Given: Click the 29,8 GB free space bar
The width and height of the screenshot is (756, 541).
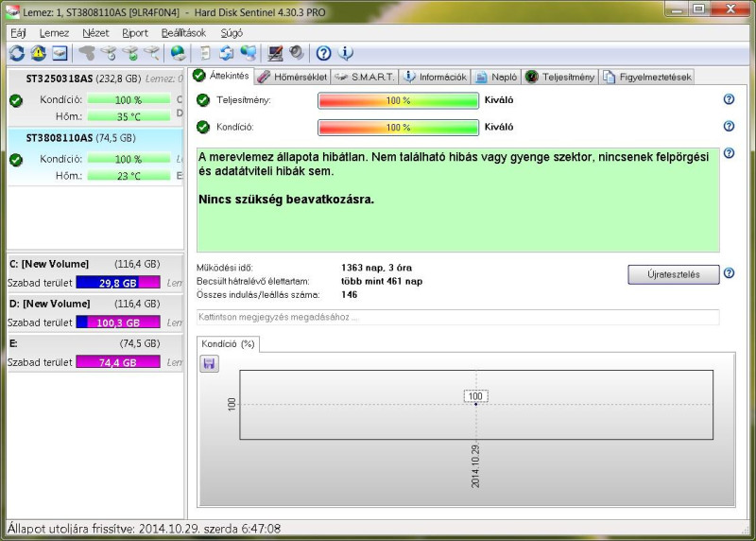Looking at the screenshot, I should [118, 283].
